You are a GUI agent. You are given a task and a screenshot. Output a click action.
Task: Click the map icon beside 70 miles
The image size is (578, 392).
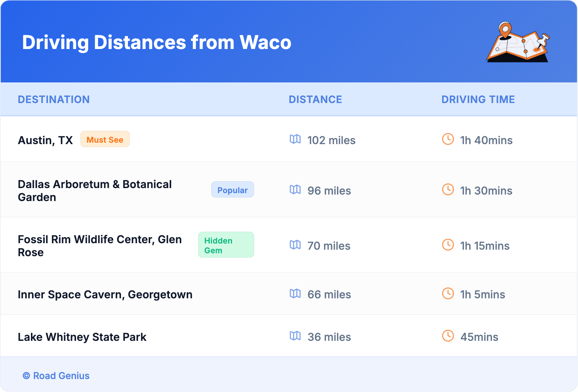(x=295, y=245)
